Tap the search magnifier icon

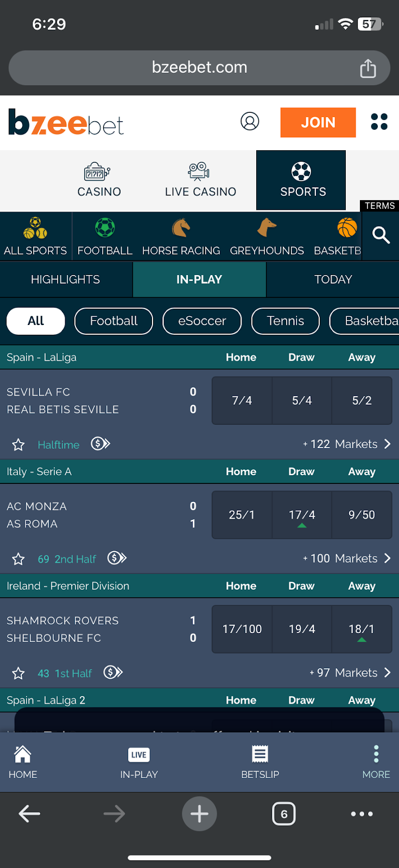click(x=381, y=235)
